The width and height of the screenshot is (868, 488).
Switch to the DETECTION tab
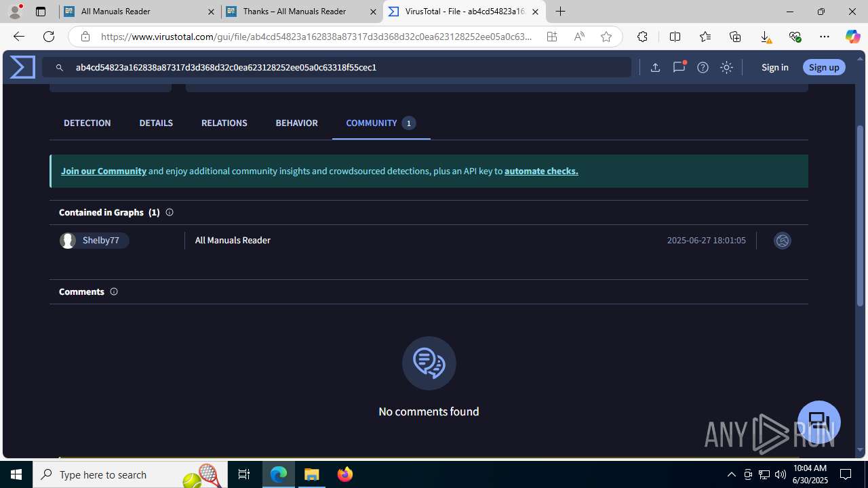[x=87, y=123]
